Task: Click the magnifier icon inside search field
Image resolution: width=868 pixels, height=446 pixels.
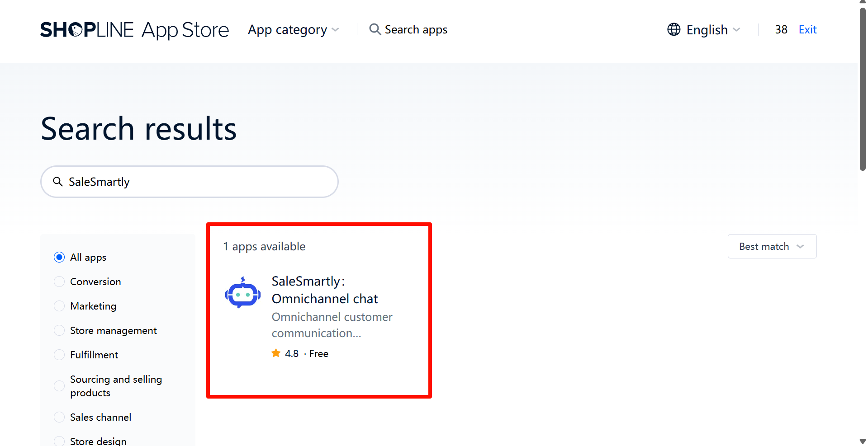Action: coord(58,182)
